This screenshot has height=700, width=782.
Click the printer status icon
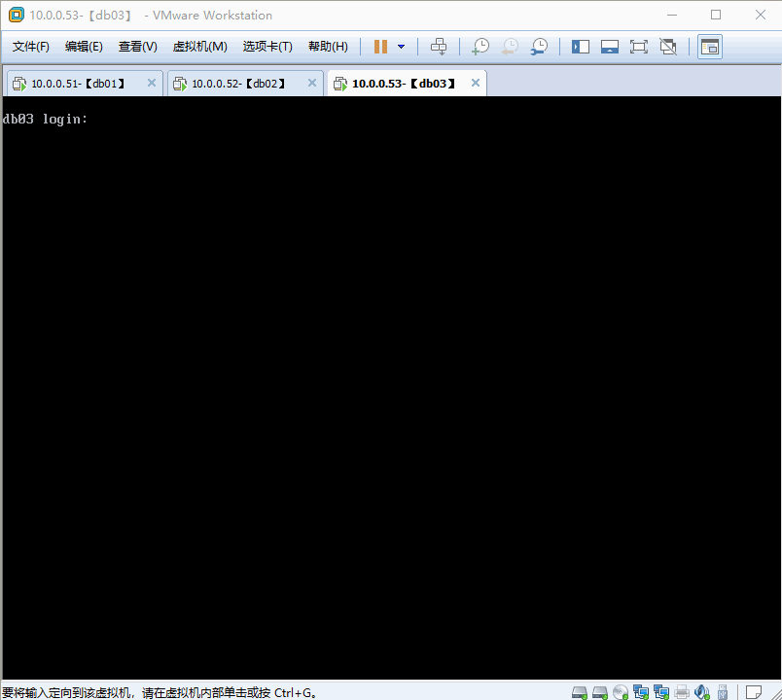pos(682,692)
